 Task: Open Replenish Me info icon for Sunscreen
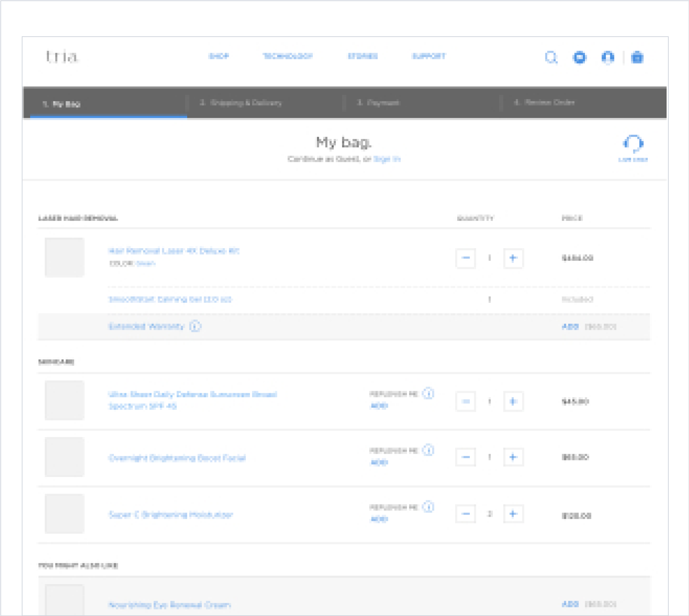coord(429,394)
